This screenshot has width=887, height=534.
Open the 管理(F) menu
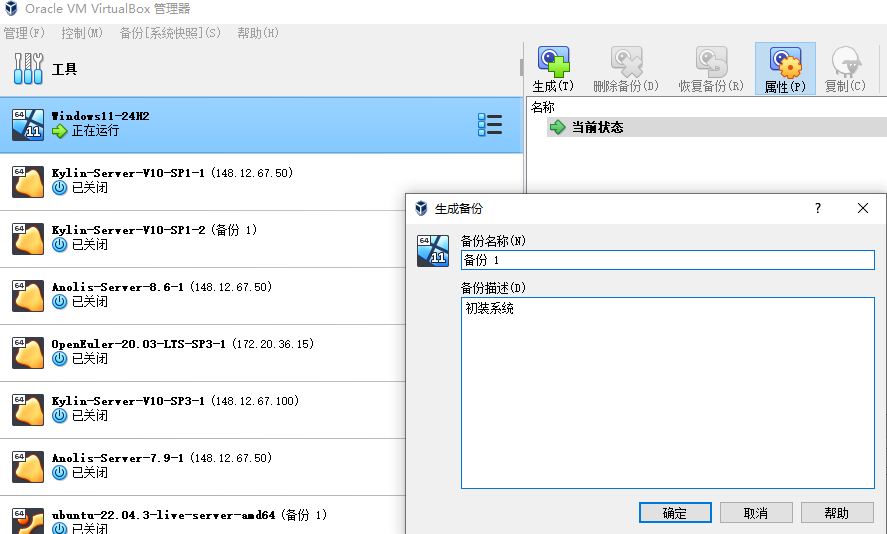coord(24,33)
